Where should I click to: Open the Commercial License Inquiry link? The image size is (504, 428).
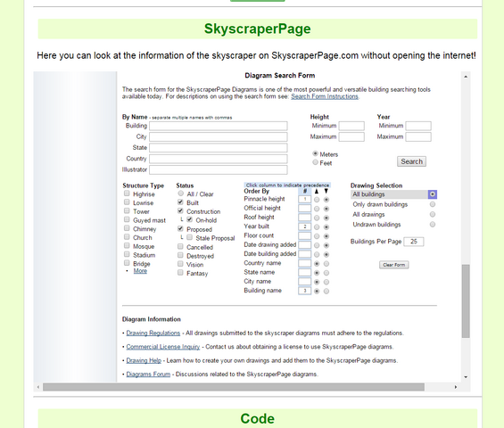tap(163, 347)
